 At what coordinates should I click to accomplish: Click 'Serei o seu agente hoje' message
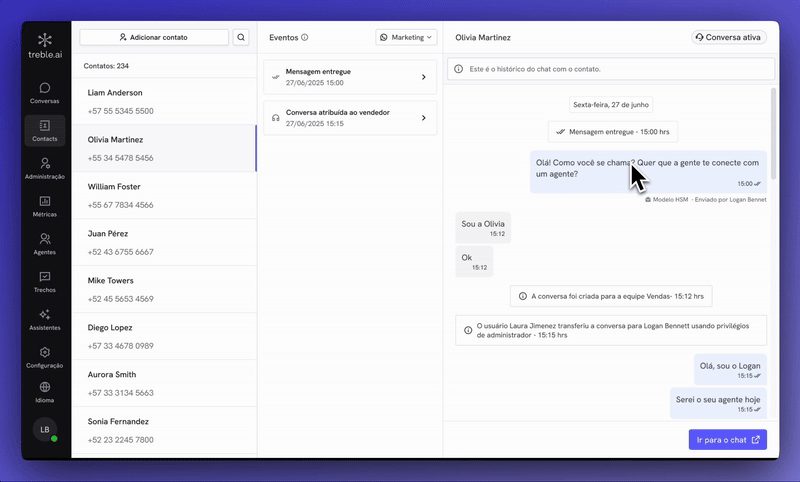pos(718,403)
